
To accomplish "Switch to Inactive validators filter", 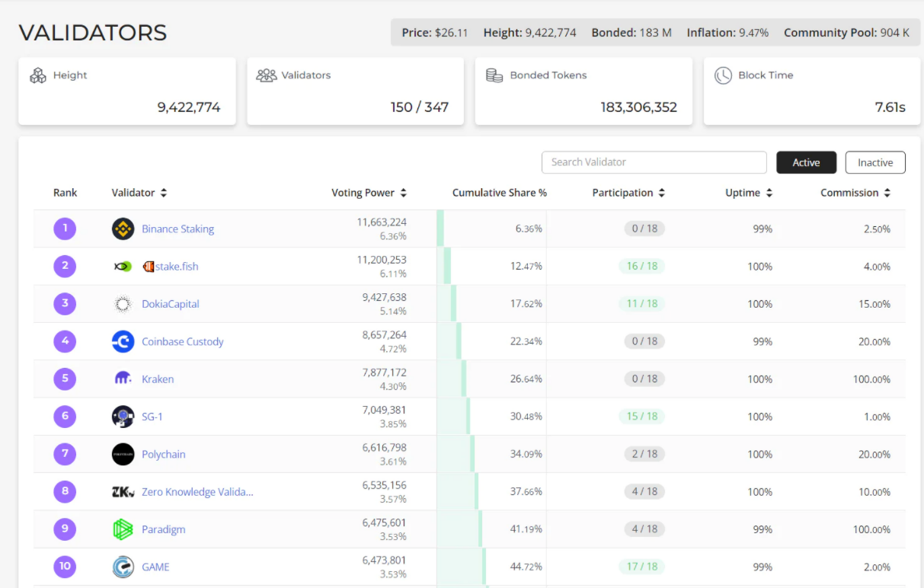I will click(874, 162).
